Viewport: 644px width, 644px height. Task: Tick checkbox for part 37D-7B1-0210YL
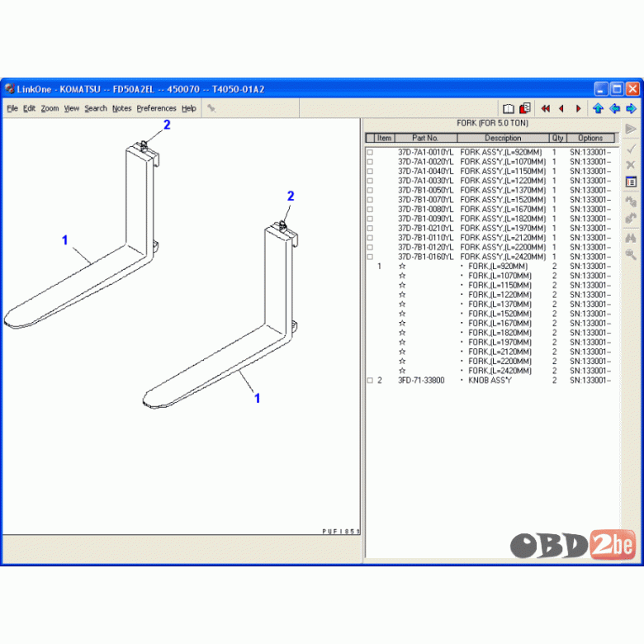[x=370, y=229]
